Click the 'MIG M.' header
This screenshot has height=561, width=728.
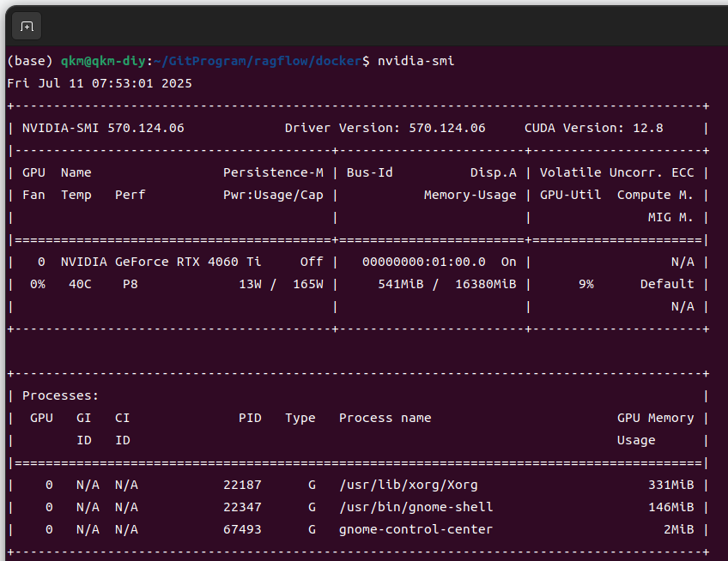pyautogui.click(x=670, y=218)
